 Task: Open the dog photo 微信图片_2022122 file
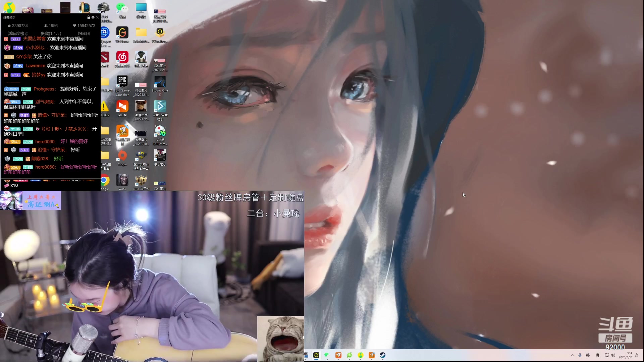click(141, 111)
